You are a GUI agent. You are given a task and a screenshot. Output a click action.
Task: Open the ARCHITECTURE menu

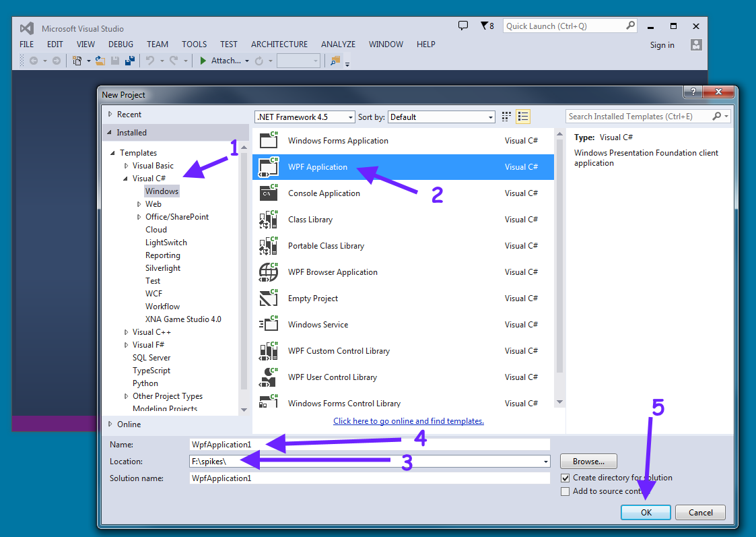[279, 44]
